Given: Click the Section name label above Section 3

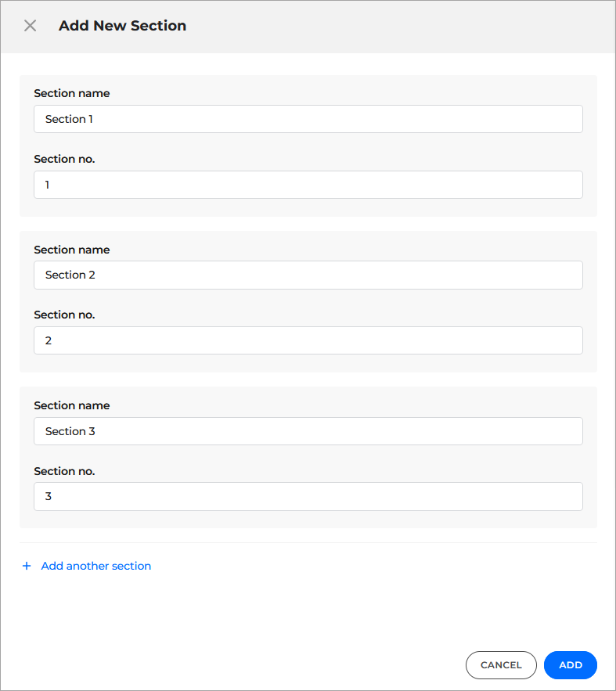Looking at the screenshot, I should (71, 405).
